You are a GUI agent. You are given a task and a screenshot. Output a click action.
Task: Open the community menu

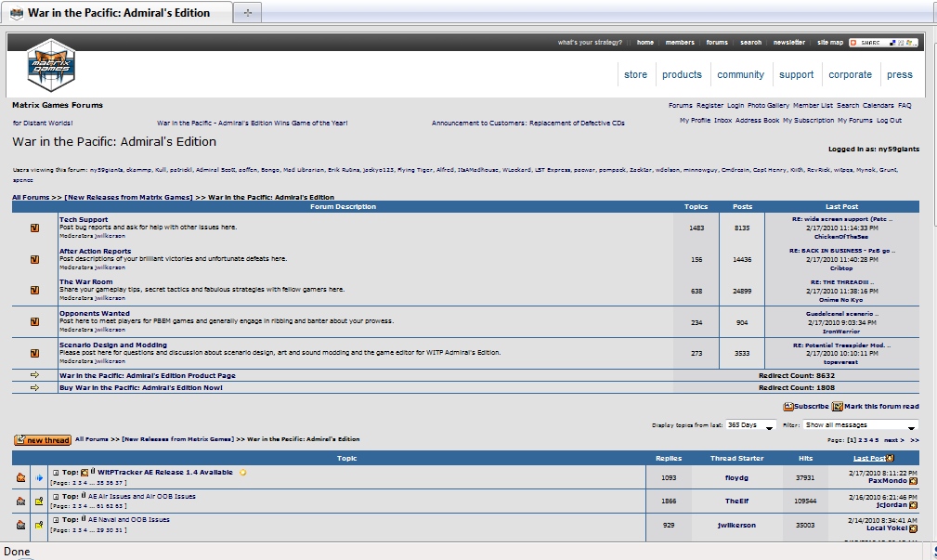[x=740, y=74]
